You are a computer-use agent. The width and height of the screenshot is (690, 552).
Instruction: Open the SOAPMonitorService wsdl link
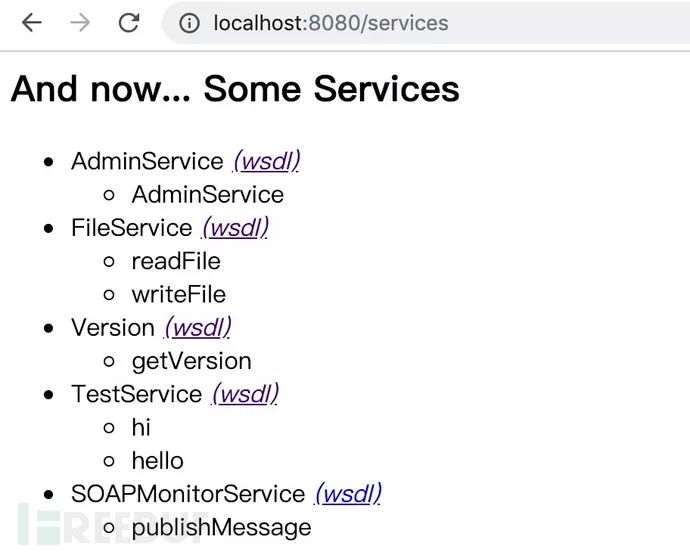(348, 494)
